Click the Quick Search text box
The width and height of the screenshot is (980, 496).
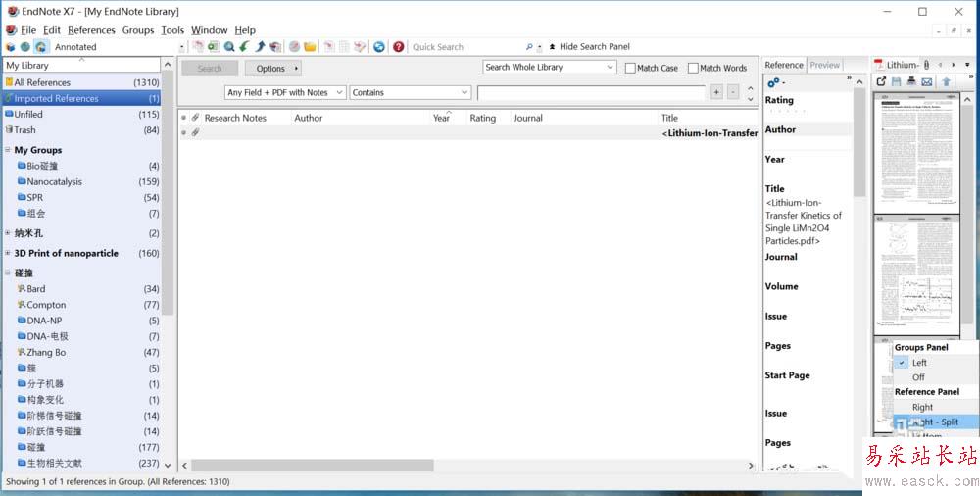pyautogui.click(x=466, y=47)
